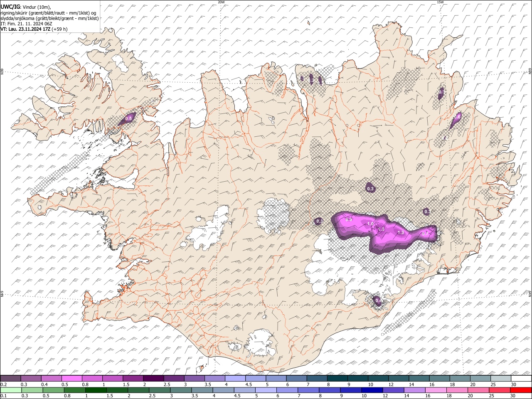Select the 'IT: Fim. 21. 11. 2024 06Z' line
This screenshot has height=399, width=532.
pyautogui.click(x=26, y=24)
